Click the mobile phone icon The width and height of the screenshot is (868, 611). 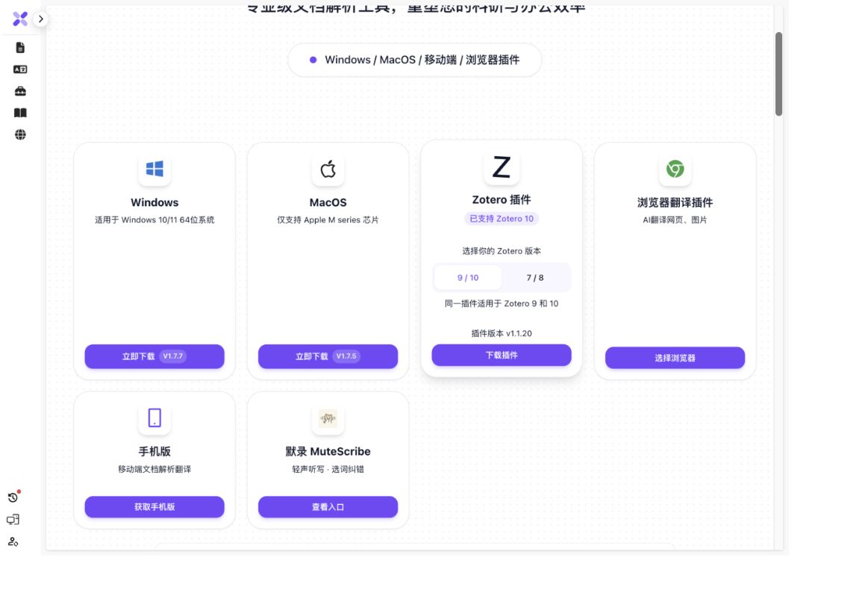pyautogui.click(x=154, y=418)
